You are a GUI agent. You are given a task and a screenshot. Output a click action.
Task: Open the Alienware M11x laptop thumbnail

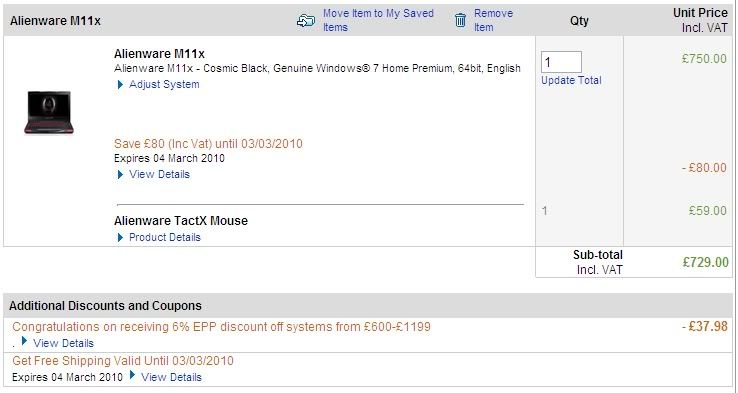click(49, 112)
